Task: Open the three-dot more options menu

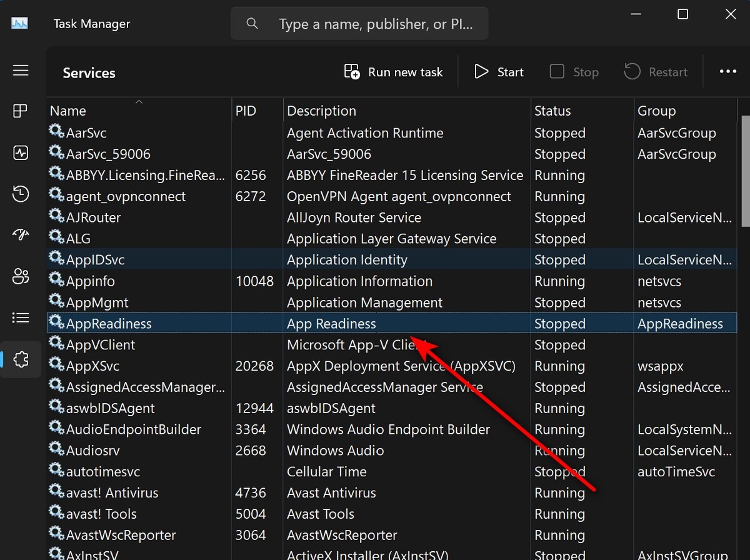Action: 727,72
